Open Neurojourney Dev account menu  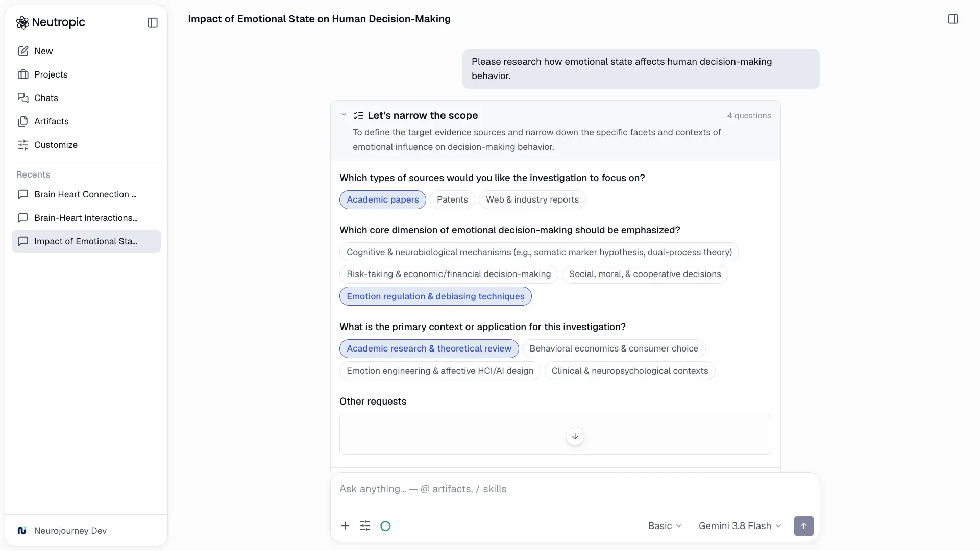pyautogui.click(x=86, y=531)
